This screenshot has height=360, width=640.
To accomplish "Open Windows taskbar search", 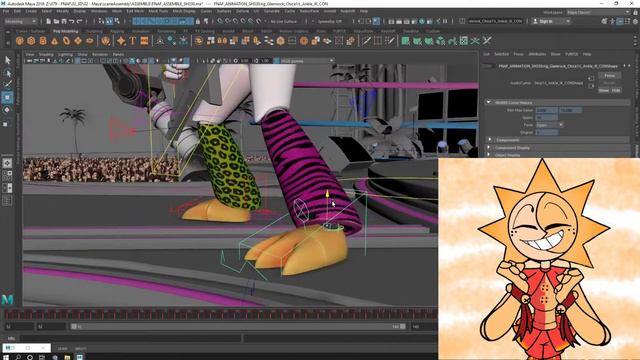I will [x=18, y=357].
